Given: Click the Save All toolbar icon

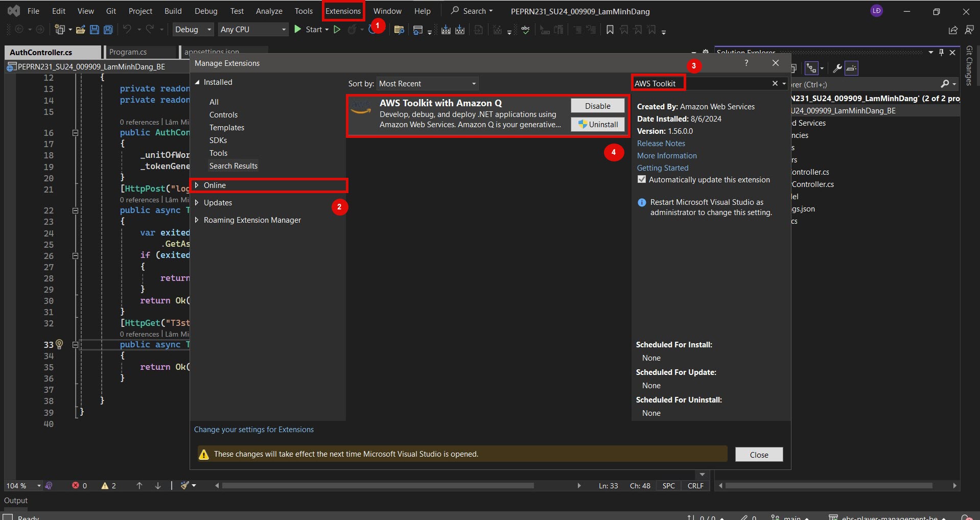Looking at the screenshot, I should 108,30.
